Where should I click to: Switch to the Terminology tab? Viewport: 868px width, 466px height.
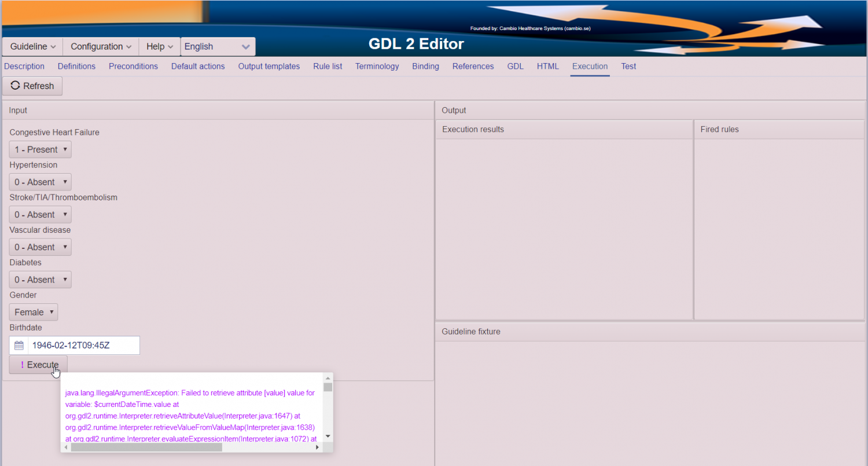click(x=377, y=66)
